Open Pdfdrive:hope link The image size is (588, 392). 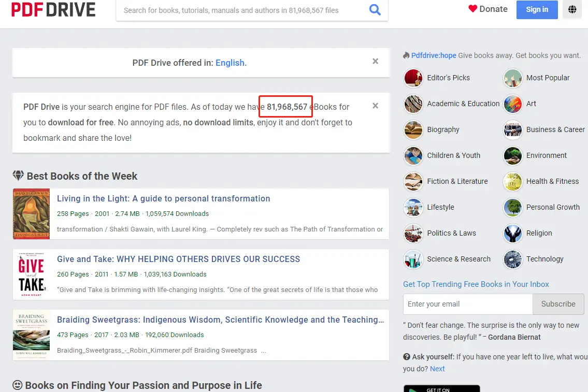434,55
